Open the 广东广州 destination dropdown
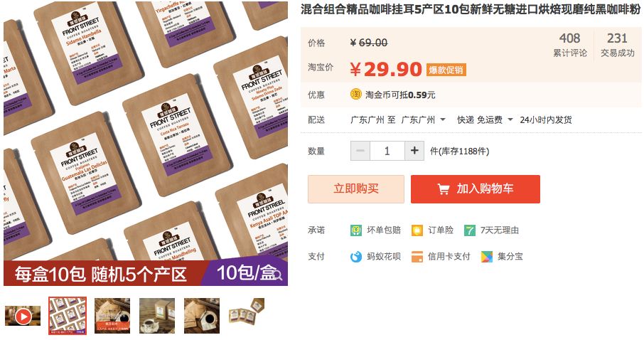Image resolution: width=644 pixels, height=340 pixels. [x=424, y=120]
